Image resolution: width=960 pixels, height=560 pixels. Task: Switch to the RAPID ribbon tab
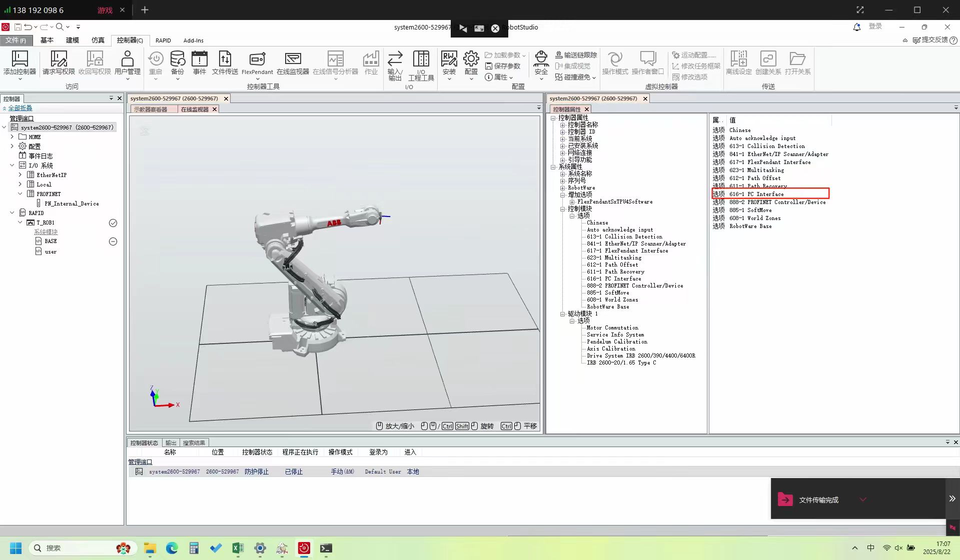tap(163, 40)
